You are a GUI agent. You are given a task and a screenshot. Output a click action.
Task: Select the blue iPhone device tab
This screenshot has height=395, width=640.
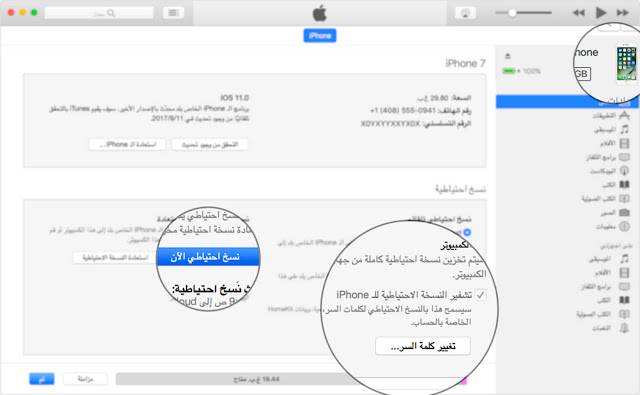tap(320, 36)
